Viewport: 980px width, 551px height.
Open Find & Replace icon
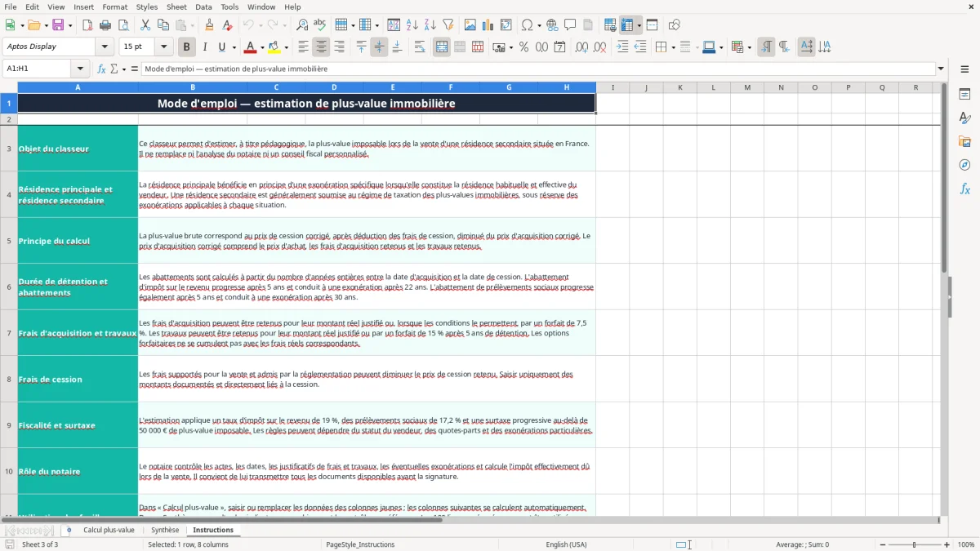click(x=302, y=25)
